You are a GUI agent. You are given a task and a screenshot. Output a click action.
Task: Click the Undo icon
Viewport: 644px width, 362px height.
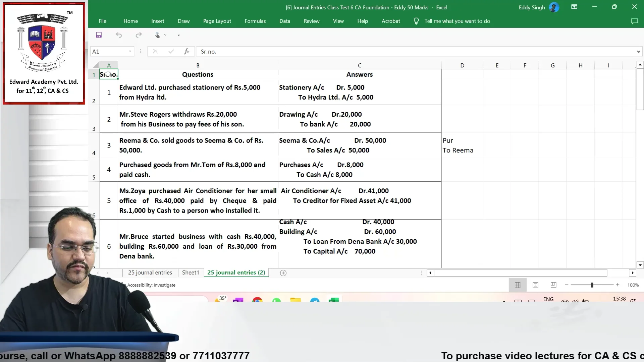[119, 35]
